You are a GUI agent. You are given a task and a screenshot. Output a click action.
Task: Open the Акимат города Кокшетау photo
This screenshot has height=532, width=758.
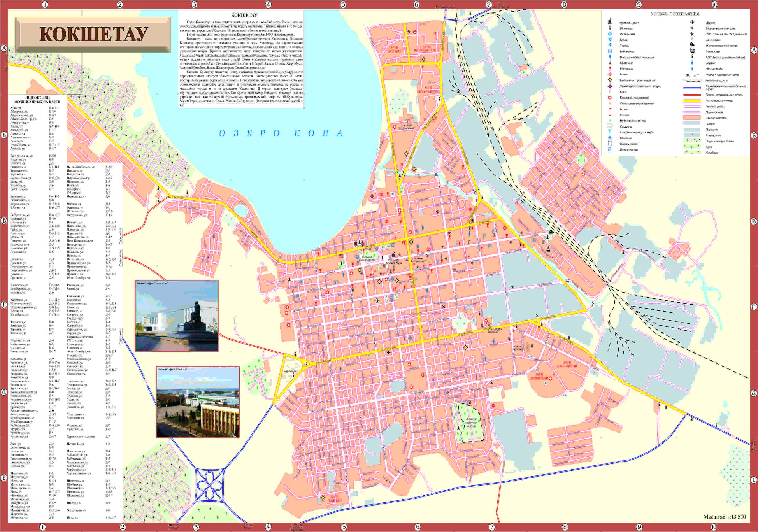coord(198,402)
